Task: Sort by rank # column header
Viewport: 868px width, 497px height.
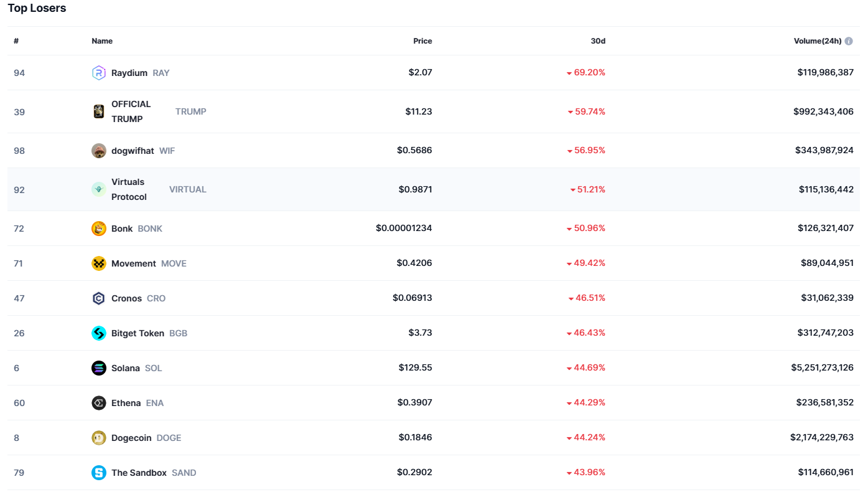Action: 16,41
